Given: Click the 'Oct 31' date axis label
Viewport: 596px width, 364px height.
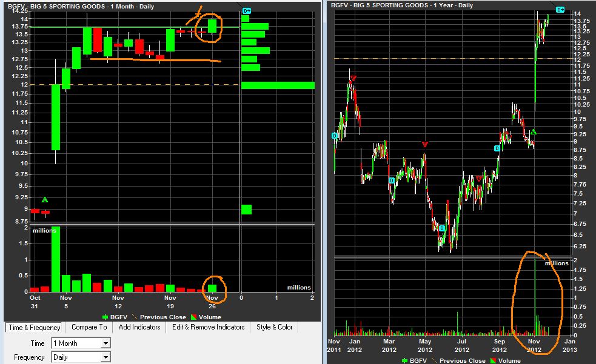Looking at the screenshot, I should [35, 302].
